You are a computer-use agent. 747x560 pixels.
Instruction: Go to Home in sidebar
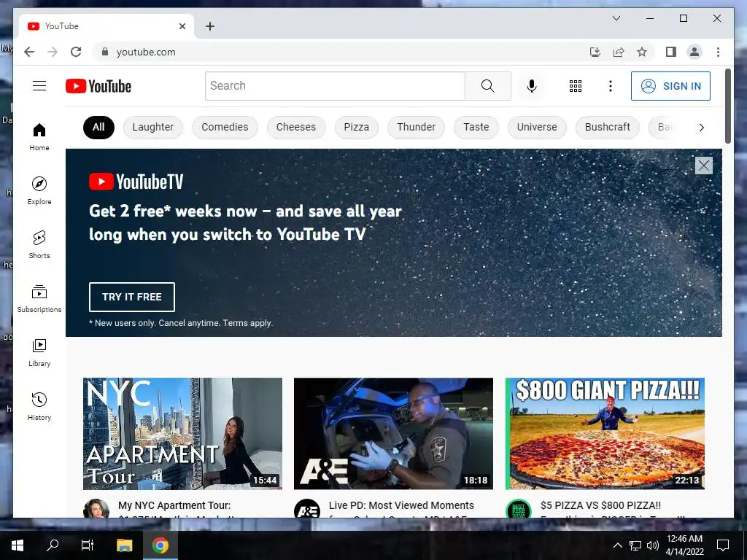point(39,137)
